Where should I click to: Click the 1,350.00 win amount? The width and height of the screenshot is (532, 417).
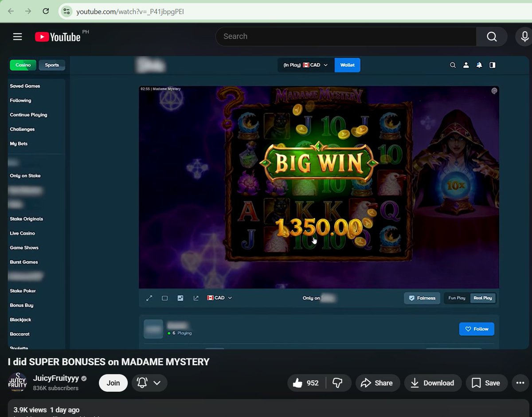tap(318, 228)
